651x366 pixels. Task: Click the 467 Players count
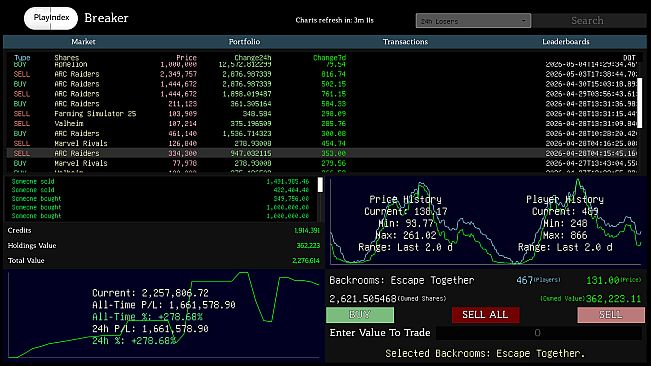point(524,281)
